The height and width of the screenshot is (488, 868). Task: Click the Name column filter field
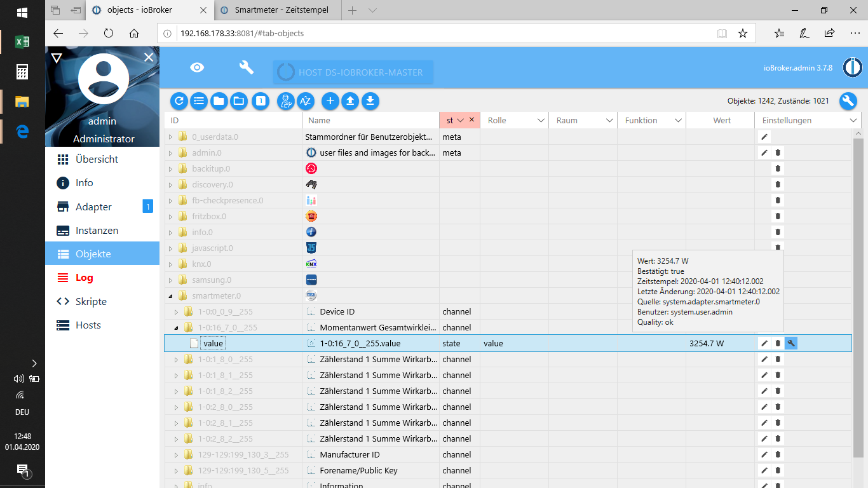click(x=370, y=120)
